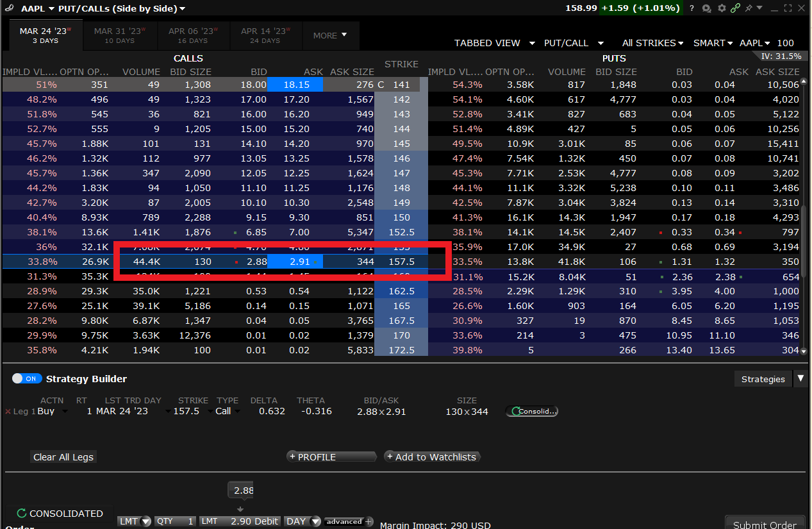Click the 165 strike cell
Image resolution: width=812 pixels, height=529 pixels.
(402, 306)
